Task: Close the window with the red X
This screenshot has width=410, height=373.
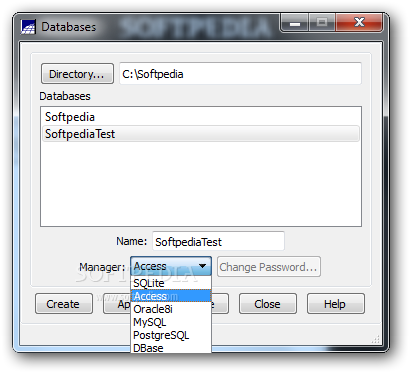Action: tap(359, 23)
